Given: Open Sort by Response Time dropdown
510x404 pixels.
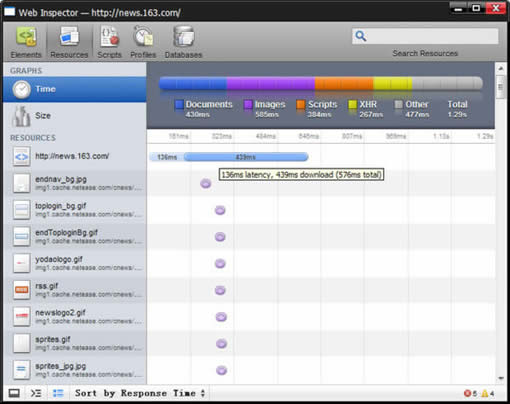Looking at the screenshot, I should pyautogui.click(x=140, y=393).
